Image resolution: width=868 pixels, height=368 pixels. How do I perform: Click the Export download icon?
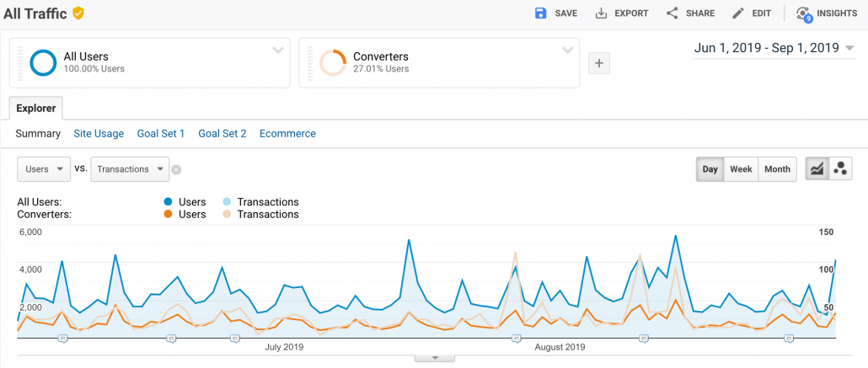click(601, 13)
